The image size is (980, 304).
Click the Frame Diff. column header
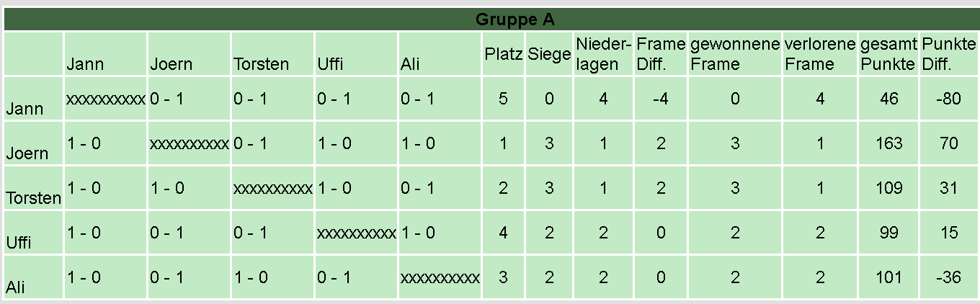[660, 54]
